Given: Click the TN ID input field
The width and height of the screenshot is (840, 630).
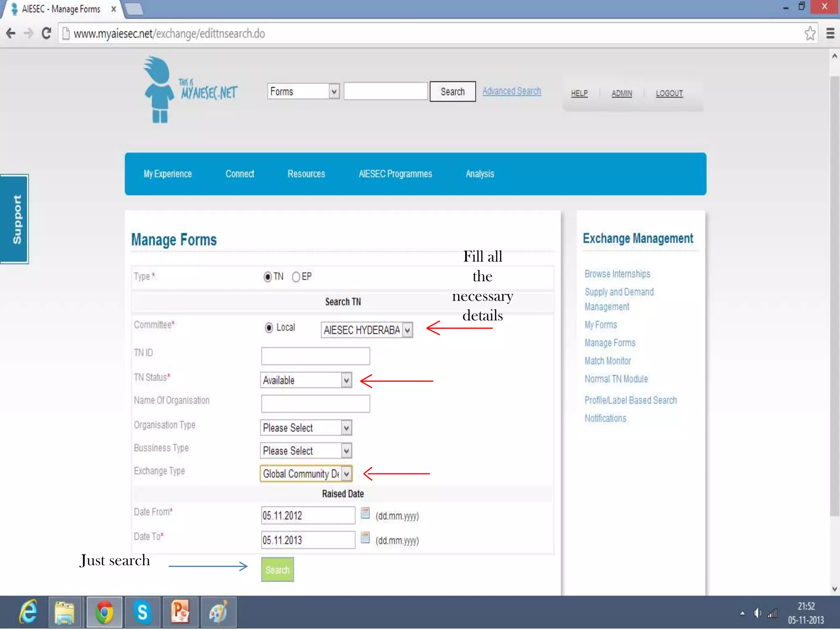Looking at the screenshot, I should 315,356.
